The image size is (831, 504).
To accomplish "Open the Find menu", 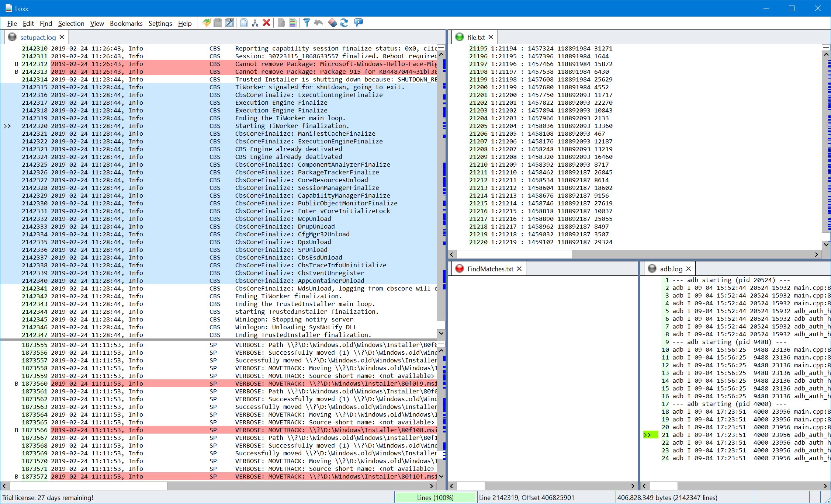I will (x=46, y=23).
